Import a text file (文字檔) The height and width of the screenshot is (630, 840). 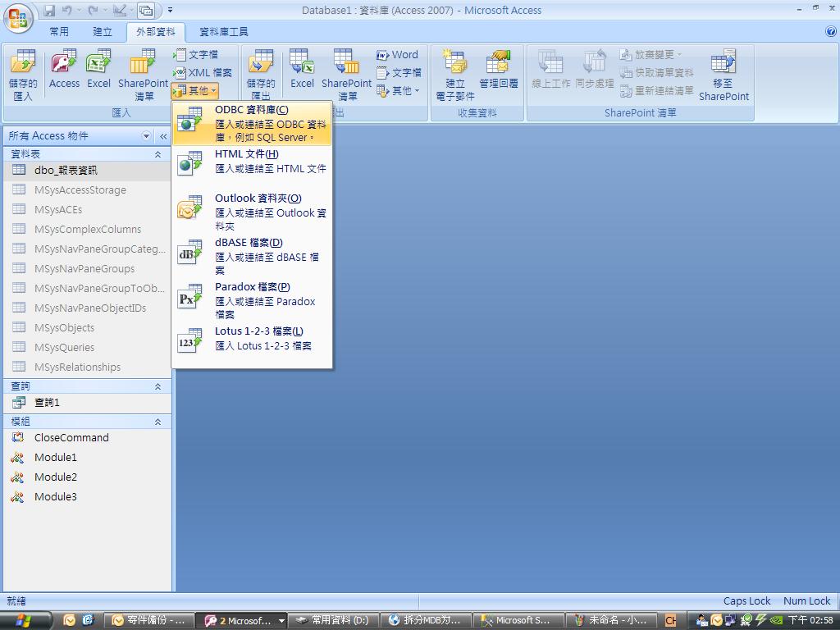pyautogui.click(x=195, y=55)
